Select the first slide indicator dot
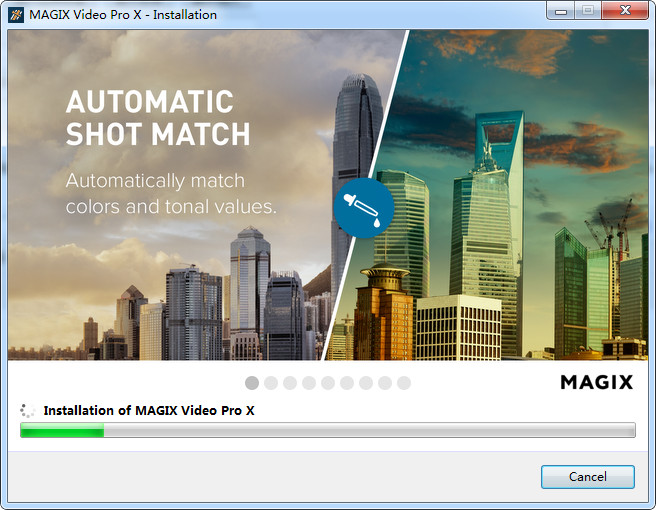Screen dimensions: 656x510 [252, 382]
